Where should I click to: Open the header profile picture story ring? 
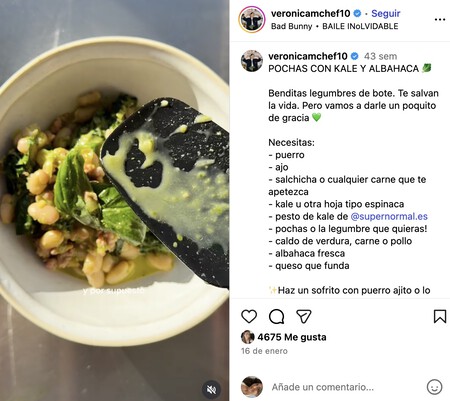252,19
